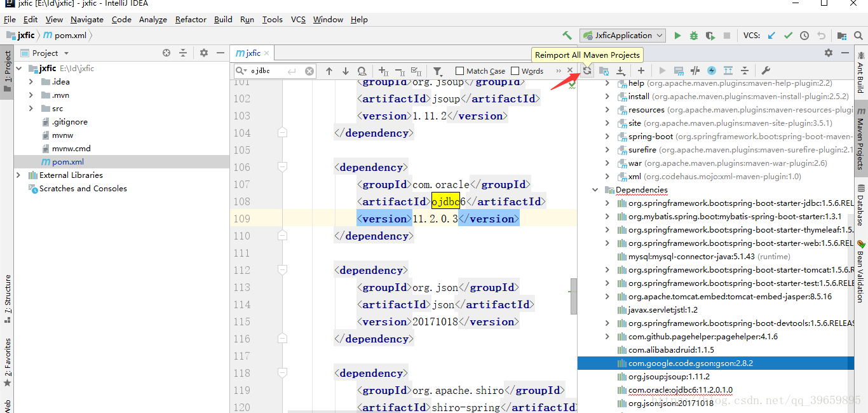Add selection for next occurrence icon
The height and width of the screenshot is (413, 868).
383,71
